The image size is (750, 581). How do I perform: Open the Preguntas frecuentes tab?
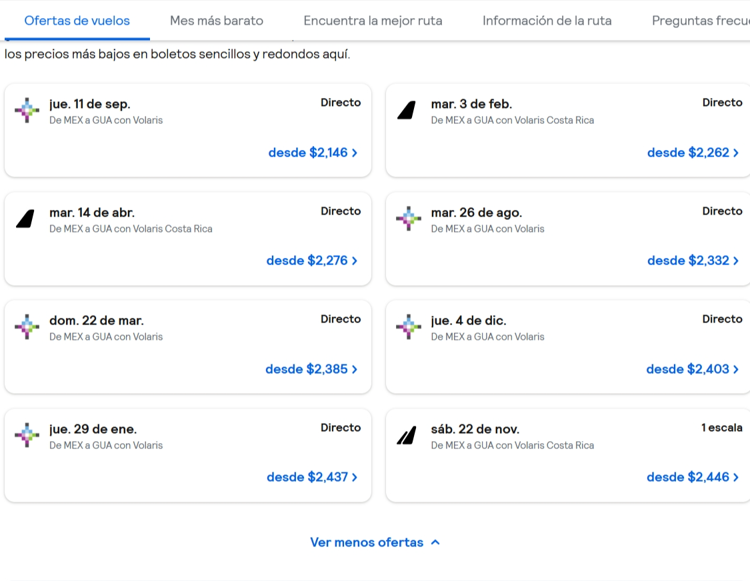[x=701, y=21]
